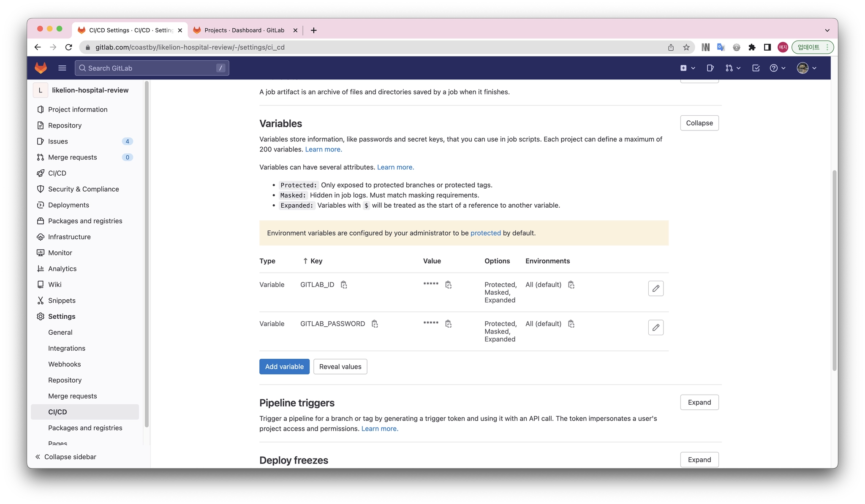Reveal values of the variables

pos(340,366)
